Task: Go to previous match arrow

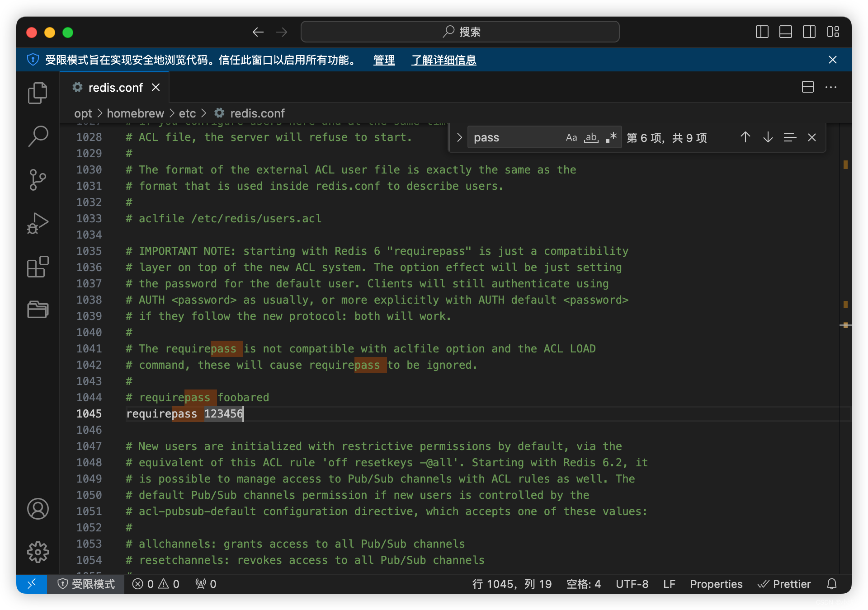Action: [x=745, y=137]
